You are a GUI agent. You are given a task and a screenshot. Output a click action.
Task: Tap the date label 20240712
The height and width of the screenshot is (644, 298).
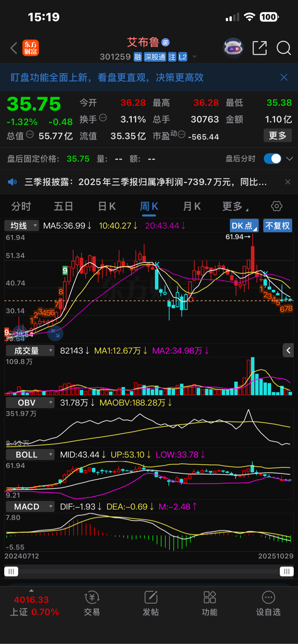(22, 556)
